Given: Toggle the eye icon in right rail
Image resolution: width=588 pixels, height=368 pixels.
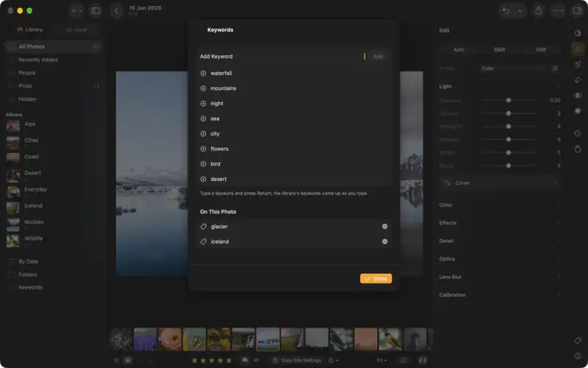Looking at the screenshot, I should pos(578,96).
